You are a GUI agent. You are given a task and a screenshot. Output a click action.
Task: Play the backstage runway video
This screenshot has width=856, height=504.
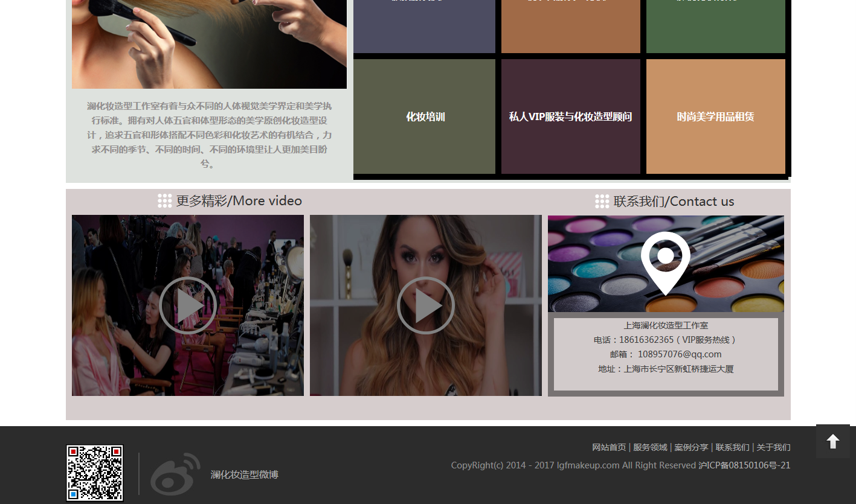188,305
